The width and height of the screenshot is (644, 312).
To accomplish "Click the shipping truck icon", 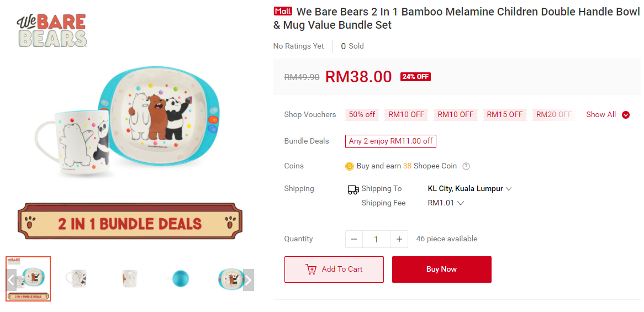I will tap(353, 189).
